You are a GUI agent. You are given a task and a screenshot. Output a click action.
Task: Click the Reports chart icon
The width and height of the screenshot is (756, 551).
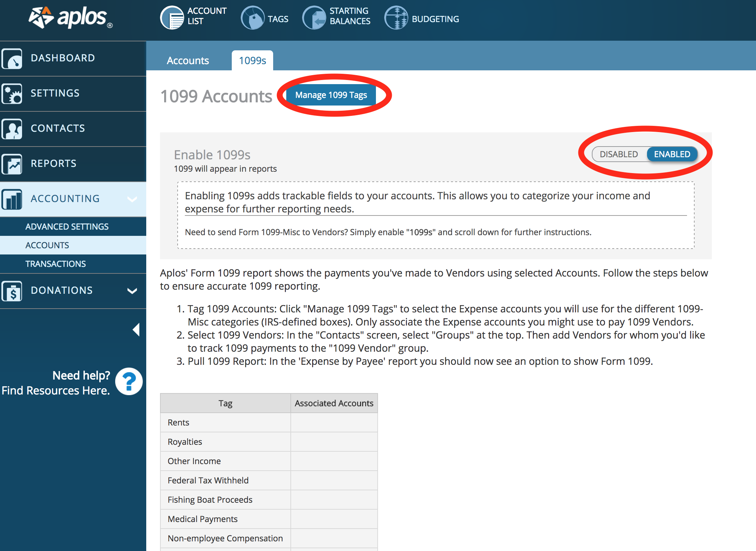(x=12, y=164)
